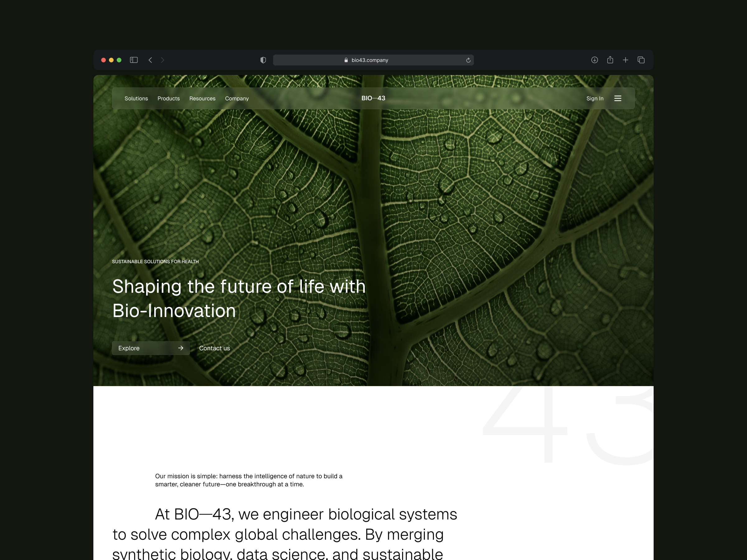This screenshot has width=747, height=560.
Task: Open the Contact us link
Action: click(x=214, y=348)
